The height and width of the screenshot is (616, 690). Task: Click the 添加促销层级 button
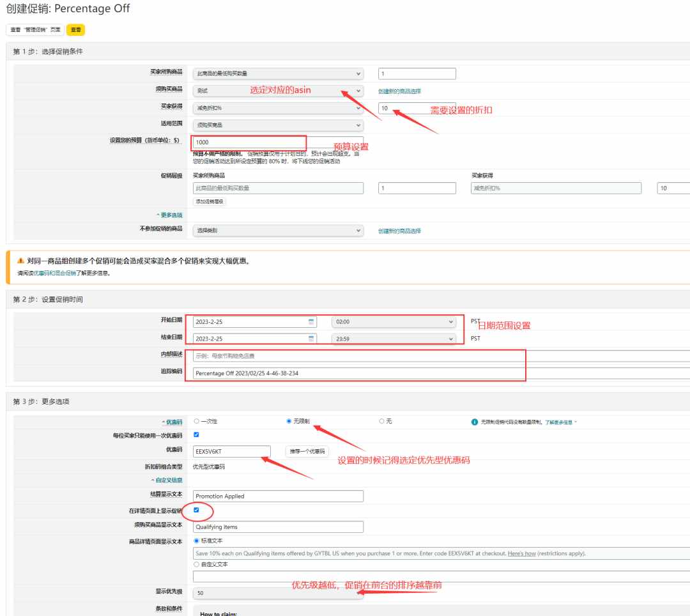click(210, 201)
